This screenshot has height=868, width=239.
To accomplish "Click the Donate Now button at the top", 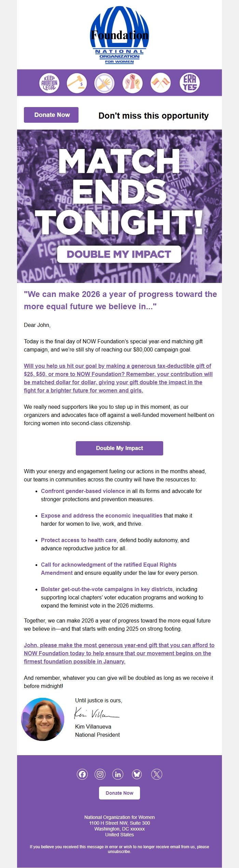I will [x=51, y=115].
